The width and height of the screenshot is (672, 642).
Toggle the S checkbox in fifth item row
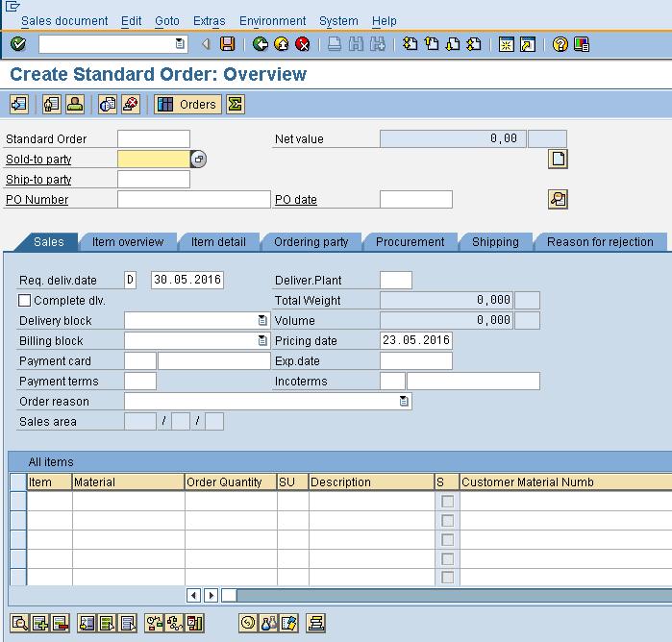tap(447, 578)
